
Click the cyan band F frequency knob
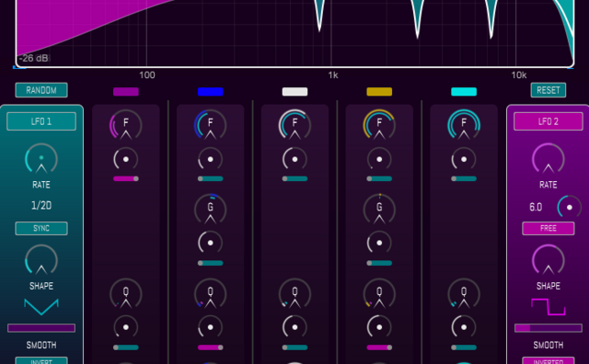[464, 125]
